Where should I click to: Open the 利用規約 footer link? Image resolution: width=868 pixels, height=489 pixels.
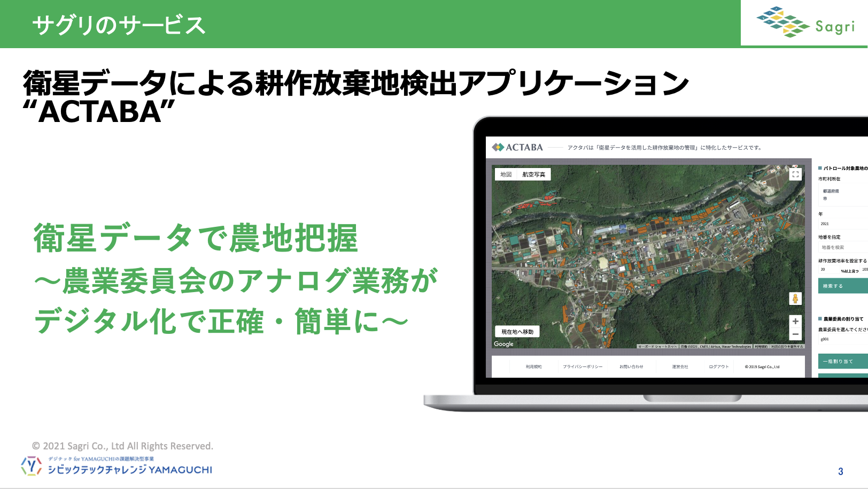533,367
